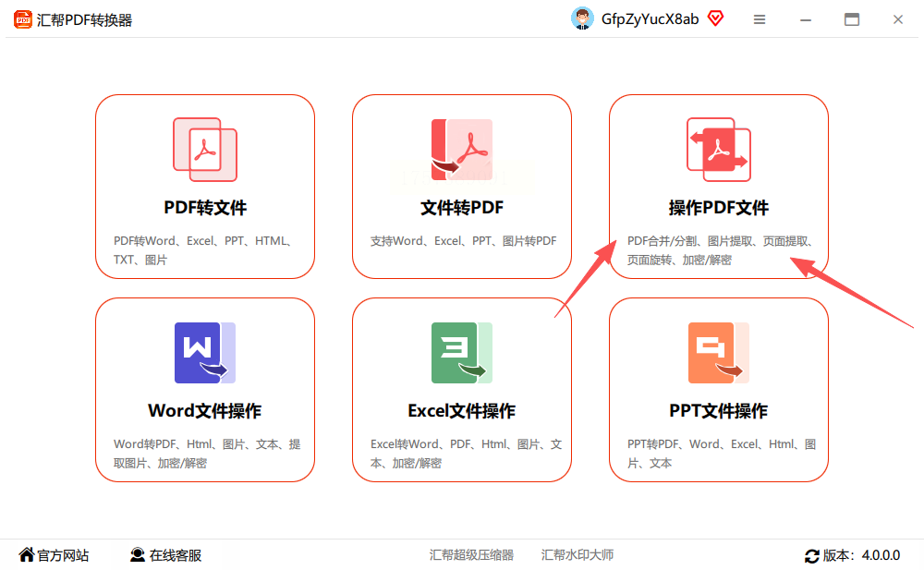Click the PDF转文件 title text
This screenshot has width=924, height=570.
point(205,208)
